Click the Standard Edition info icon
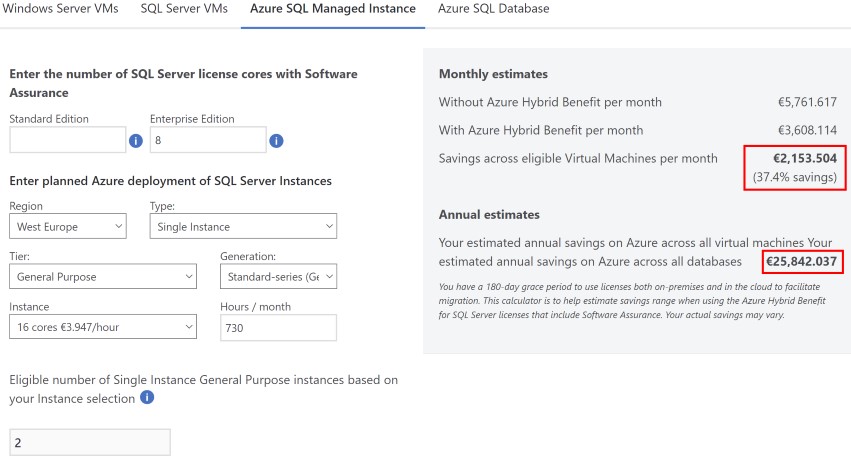The height and width of the screenshot is (462, 851). [136, 141]
